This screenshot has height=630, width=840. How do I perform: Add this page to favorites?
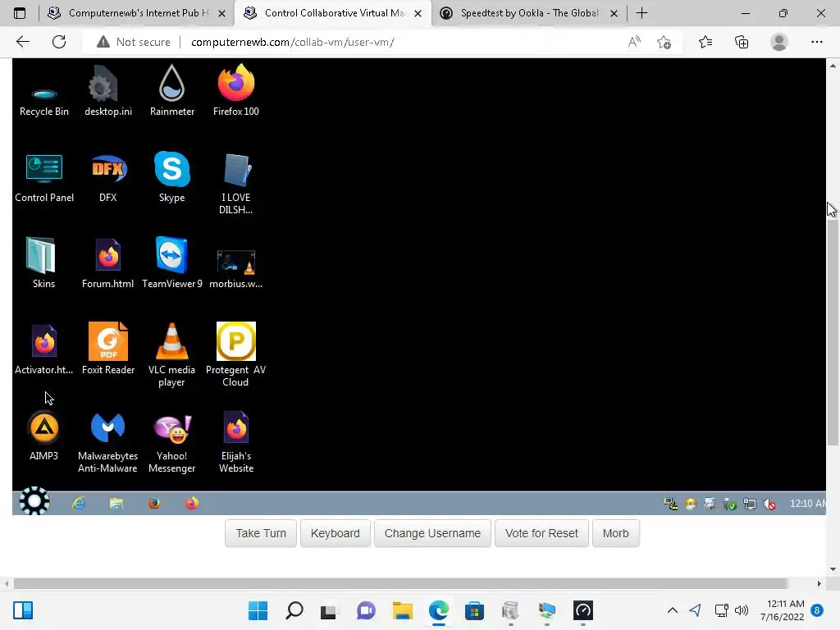coord(664,42)
